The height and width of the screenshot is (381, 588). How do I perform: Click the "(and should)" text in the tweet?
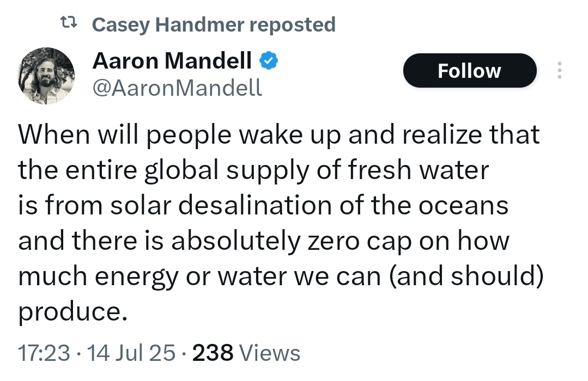[x=466, y=276]
